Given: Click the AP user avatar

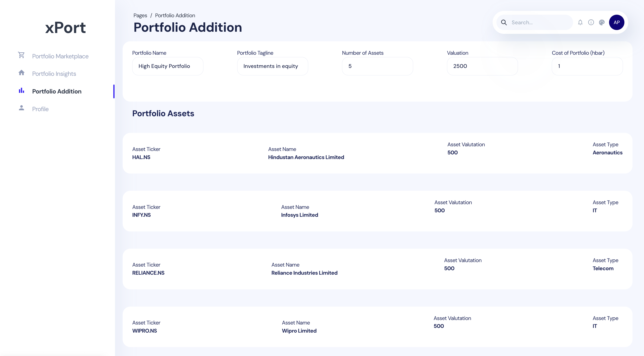Looking at the screenshot, I should click(617, 23).
